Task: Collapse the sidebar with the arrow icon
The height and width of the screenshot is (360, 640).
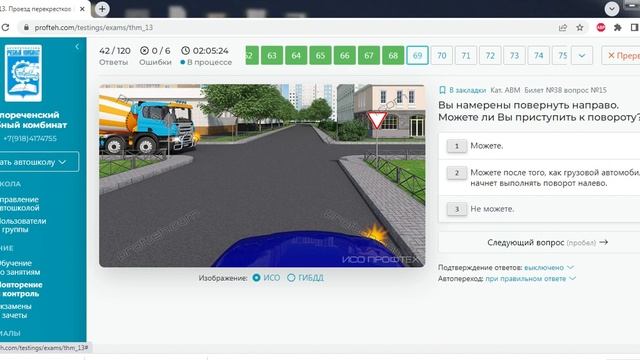Action: [x=77, y=47]
